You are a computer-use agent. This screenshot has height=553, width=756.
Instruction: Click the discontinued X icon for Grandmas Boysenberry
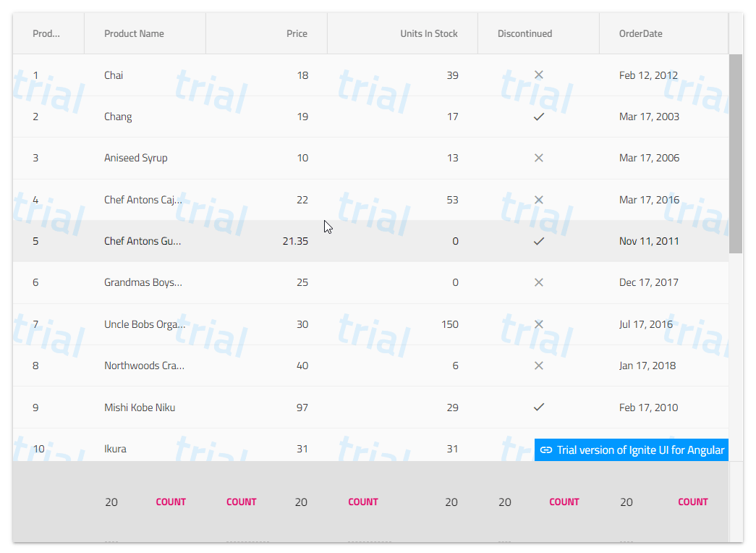click(538, 282)
